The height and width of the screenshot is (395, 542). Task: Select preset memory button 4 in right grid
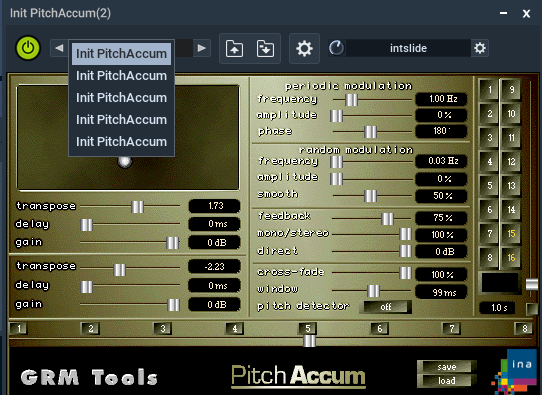(x=489, y=161)
